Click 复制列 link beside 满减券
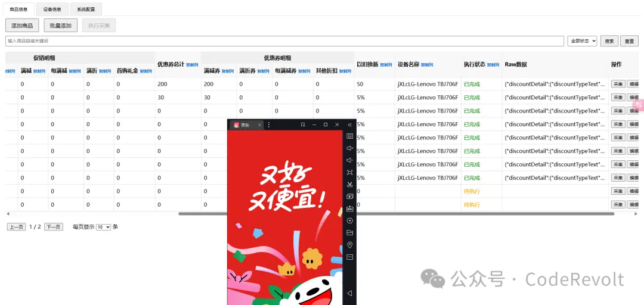This screenshot has height=305, width=644. pos(228,71)
